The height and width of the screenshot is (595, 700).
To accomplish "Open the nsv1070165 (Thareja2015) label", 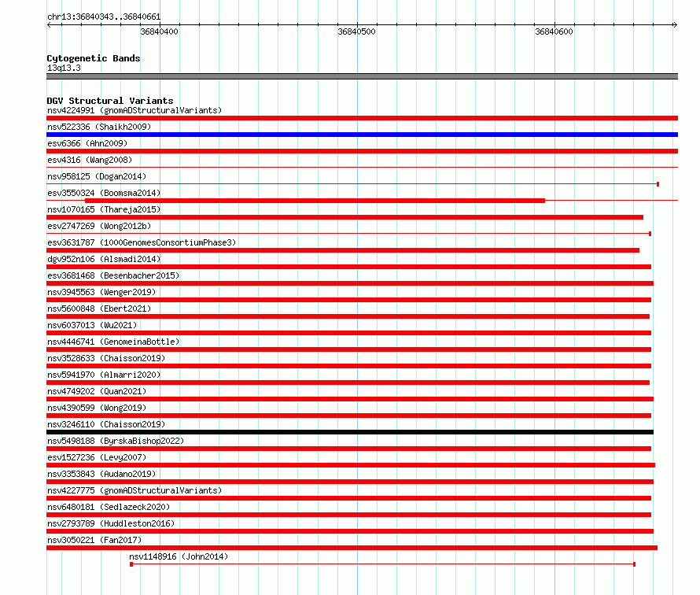I will point(104,209).
